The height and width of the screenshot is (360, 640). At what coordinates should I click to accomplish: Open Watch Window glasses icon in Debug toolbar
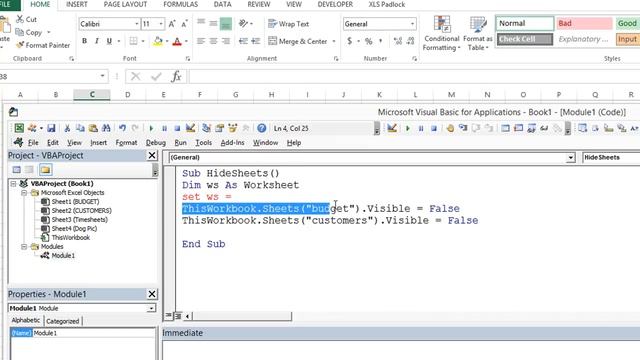click(544, 128)
